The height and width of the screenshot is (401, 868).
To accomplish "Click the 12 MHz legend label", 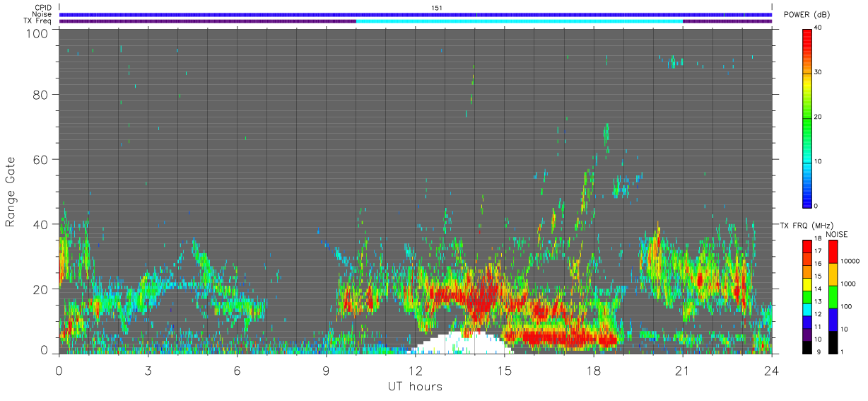I will [818, 314].
